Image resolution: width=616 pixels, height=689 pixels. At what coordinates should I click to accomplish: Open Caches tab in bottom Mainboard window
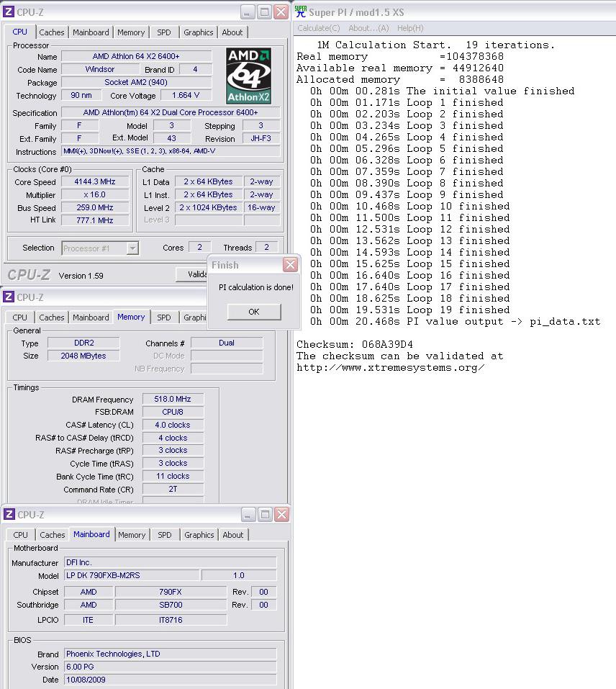[53, 535]
